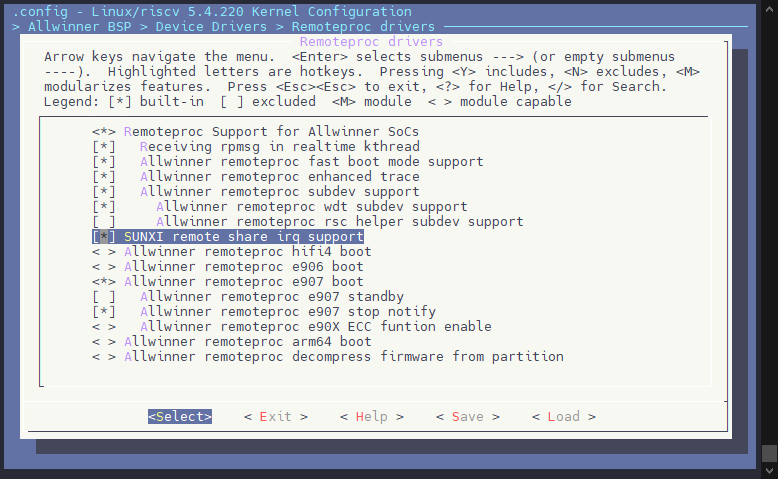The image size is (778, 479).
Task: Enable remoteproc rsc helper subdev support checkbox
Action: (x=104, y=222)
